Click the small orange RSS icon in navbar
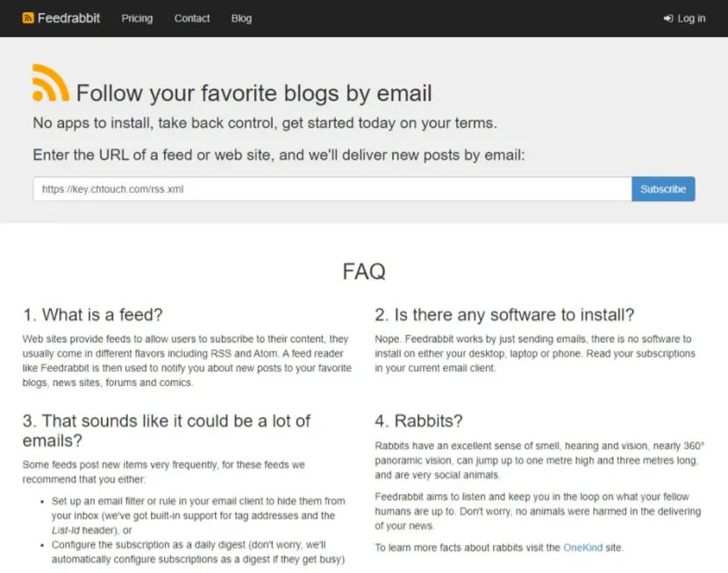The height and width of the screenshot is (573, 728). [x=28, y=18]
